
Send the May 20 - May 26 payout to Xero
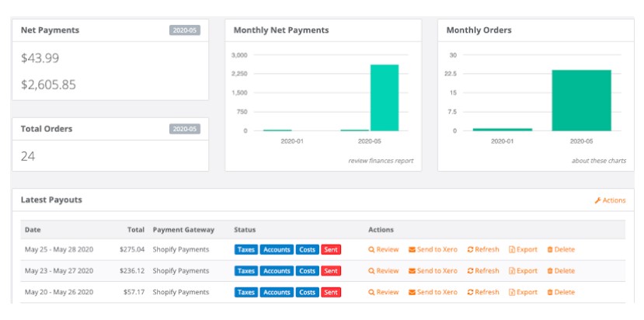tap(433, 292)
